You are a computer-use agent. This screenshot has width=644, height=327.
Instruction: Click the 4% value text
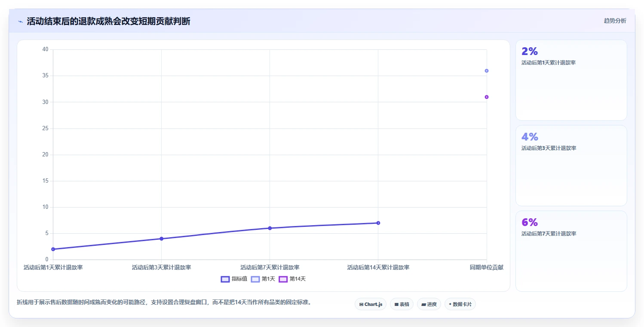pos(530,137)
